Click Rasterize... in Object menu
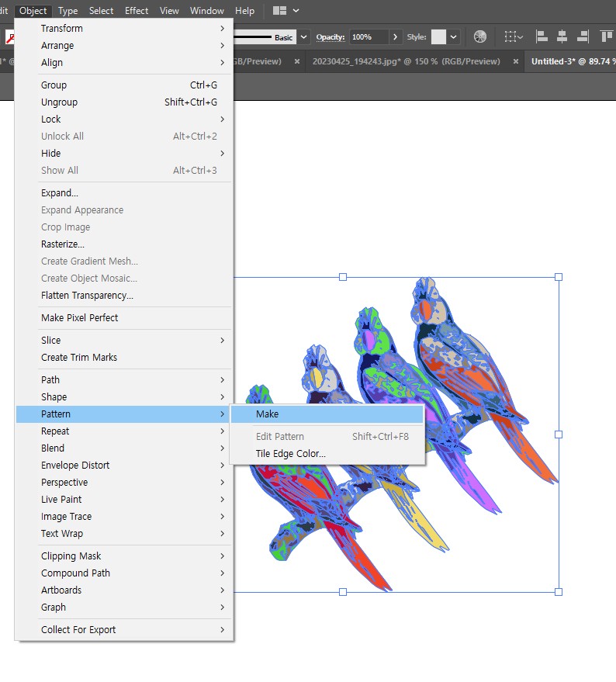 pyautogui.click(x=124, y=244)
